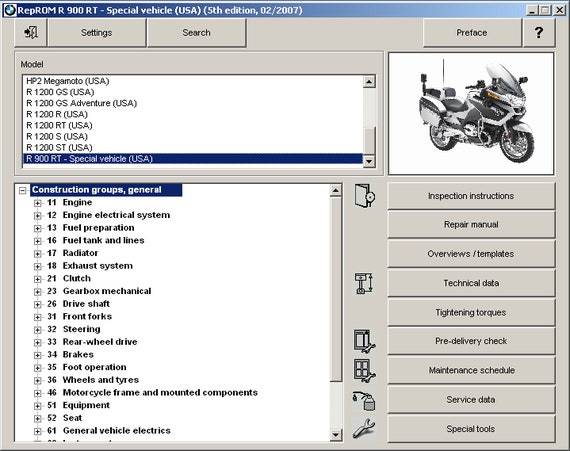Open Inspection instructions

pyautogui.click(x=471, y=196)
